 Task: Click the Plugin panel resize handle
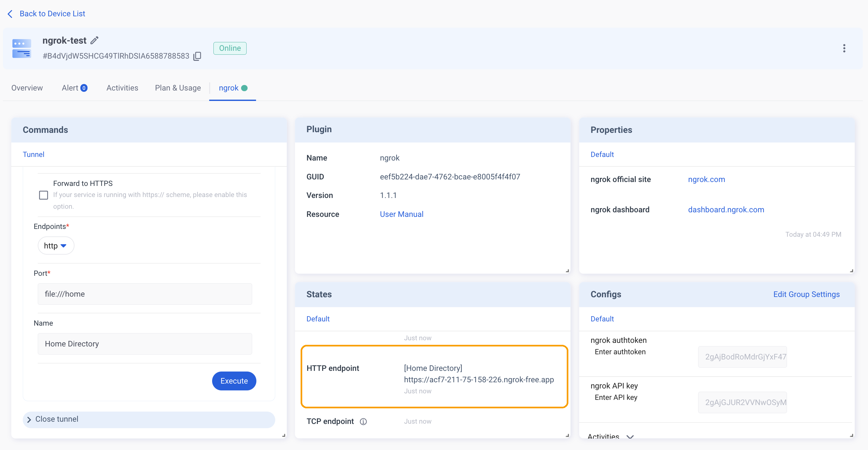click(x=567, y=271)
